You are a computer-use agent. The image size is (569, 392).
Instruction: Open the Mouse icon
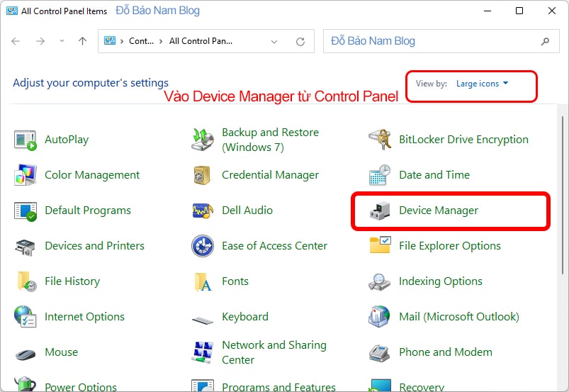click(x=26, y=354)
